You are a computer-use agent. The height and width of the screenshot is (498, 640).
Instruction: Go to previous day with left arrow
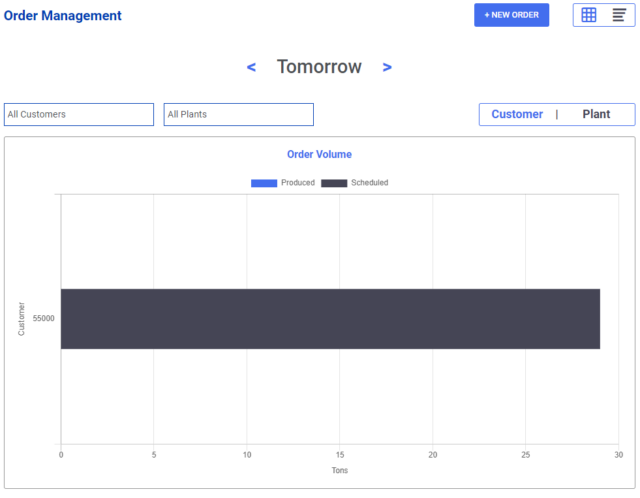tap(251, 67)
